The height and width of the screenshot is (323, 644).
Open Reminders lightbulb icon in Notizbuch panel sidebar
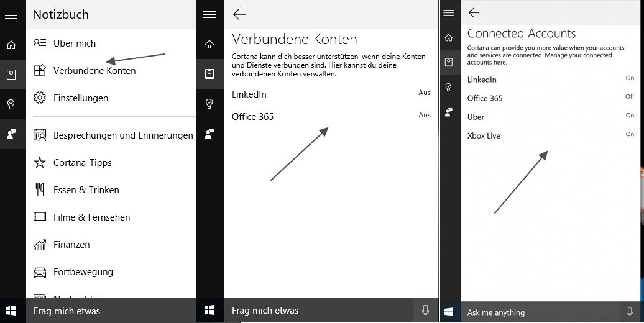(x=11, y=104)
